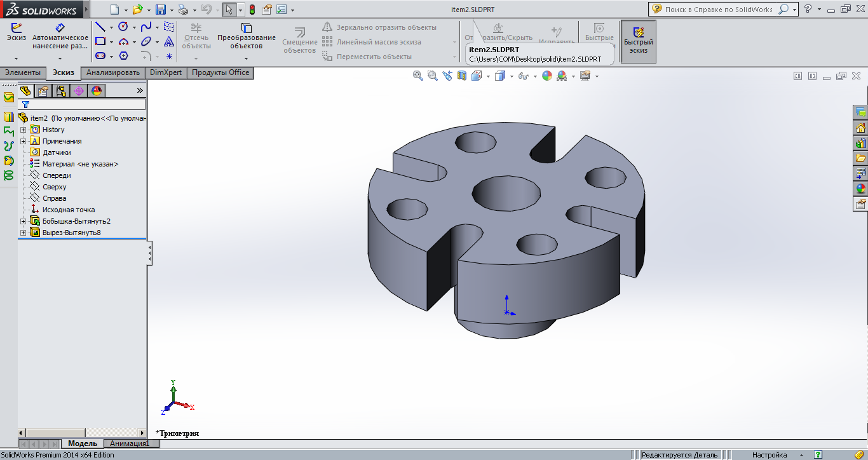
Task: Toggle Быстрый эскиз rapid sketch
Action: tap(639, 41)
